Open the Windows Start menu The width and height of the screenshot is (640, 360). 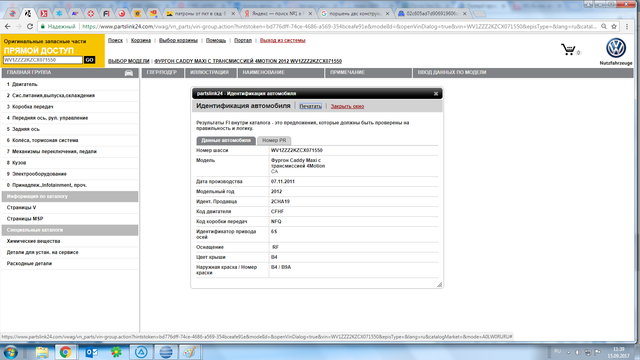pos(10,352)
